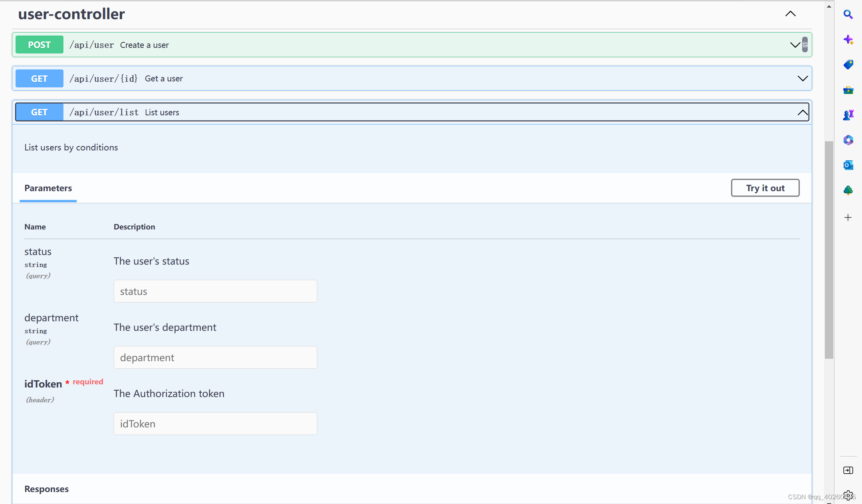Click the plus icon to add sidebar app
This screenshot has height=504, width=862.
pyautogui.click(x=848, y=217)
